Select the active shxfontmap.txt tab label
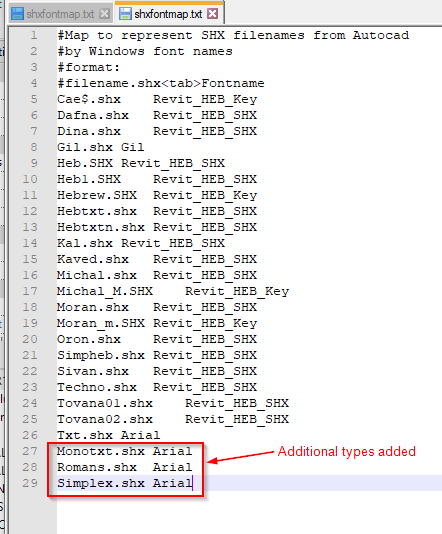 click(168, 14)
